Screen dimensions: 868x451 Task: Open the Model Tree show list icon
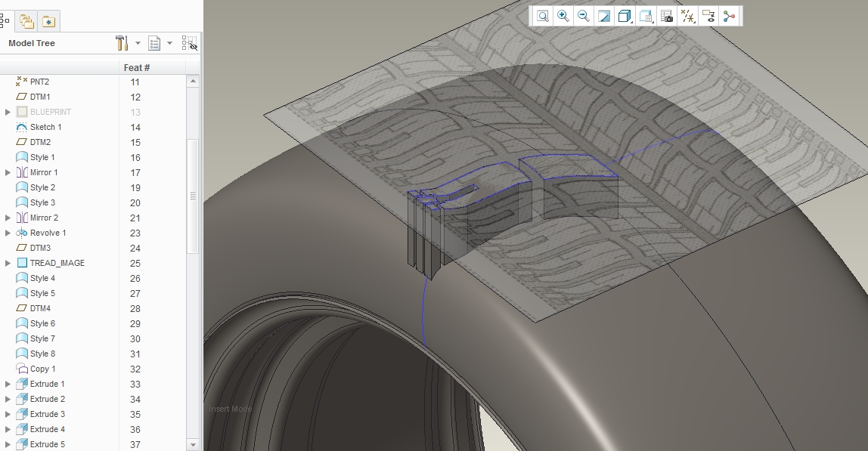point(154,43)
